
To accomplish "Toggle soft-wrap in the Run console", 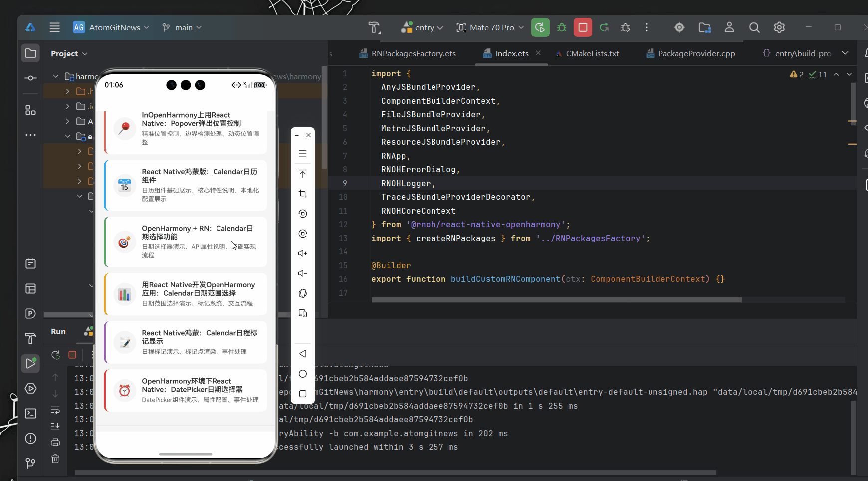I will (x=55, y=410).
